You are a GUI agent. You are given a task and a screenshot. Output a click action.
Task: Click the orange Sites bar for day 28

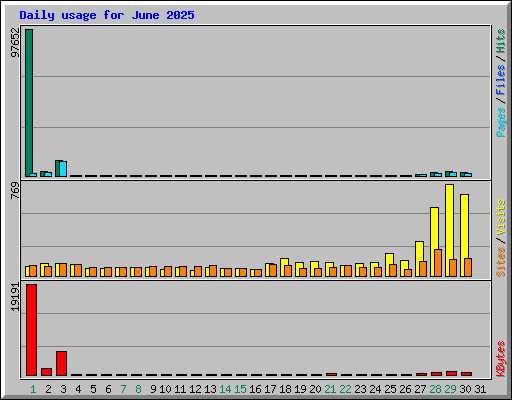point(438,263)
